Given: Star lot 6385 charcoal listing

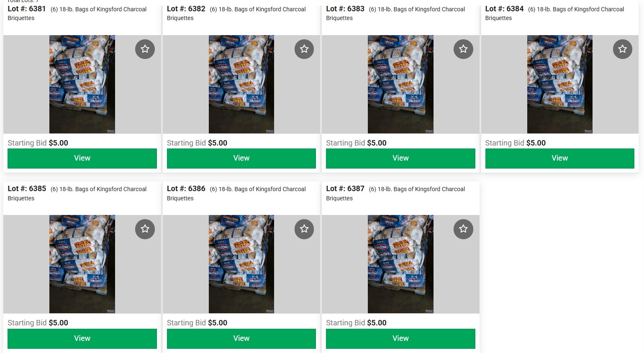Looking at the screenshot, I should [145, 229].
